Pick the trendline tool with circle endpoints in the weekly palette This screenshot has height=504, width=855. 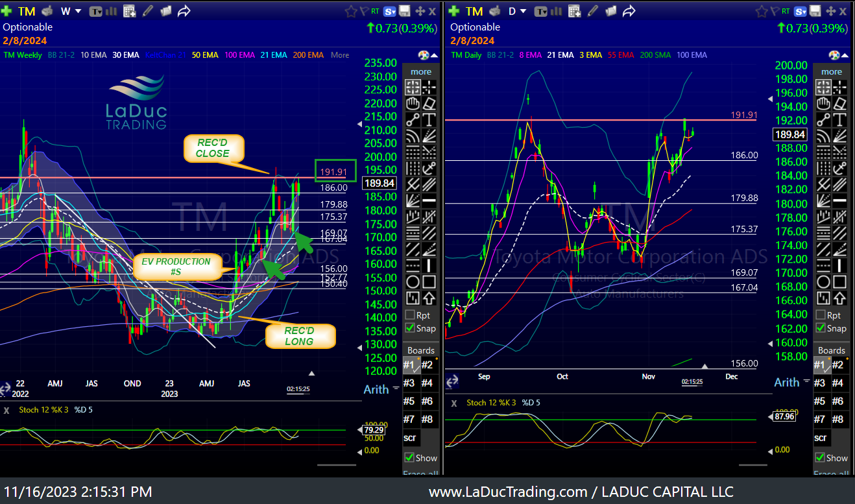point(412,119)
